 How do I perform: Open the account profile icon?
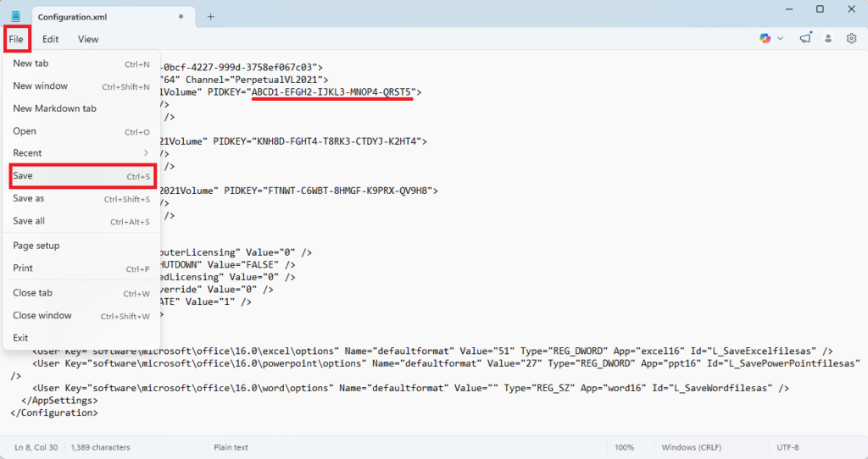828,39
